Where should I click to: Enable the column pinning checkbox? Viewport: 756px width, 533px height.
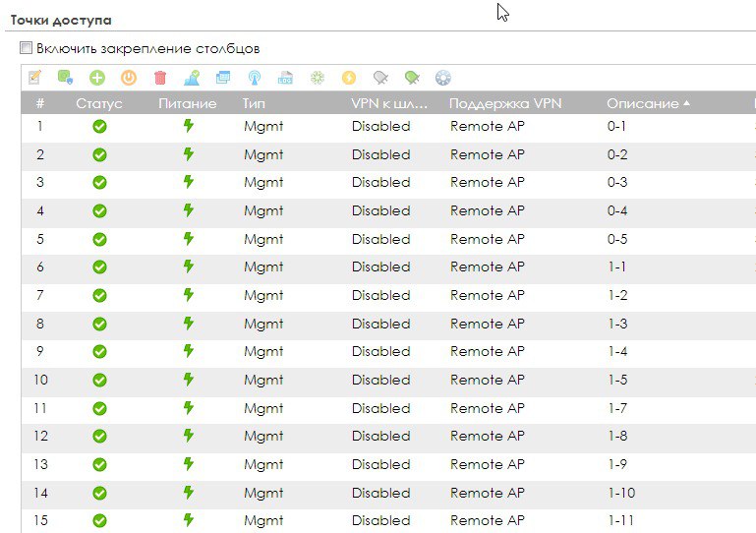pyautogui.click(x=26, y=48)
